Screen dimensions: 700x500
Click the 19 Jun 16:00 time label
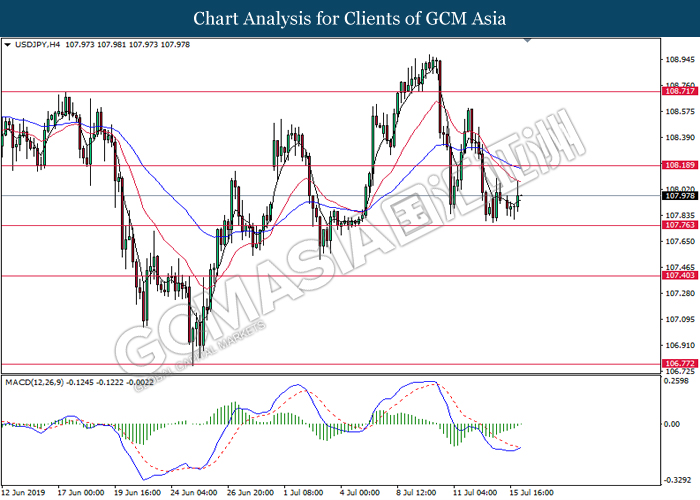(138, 492)
